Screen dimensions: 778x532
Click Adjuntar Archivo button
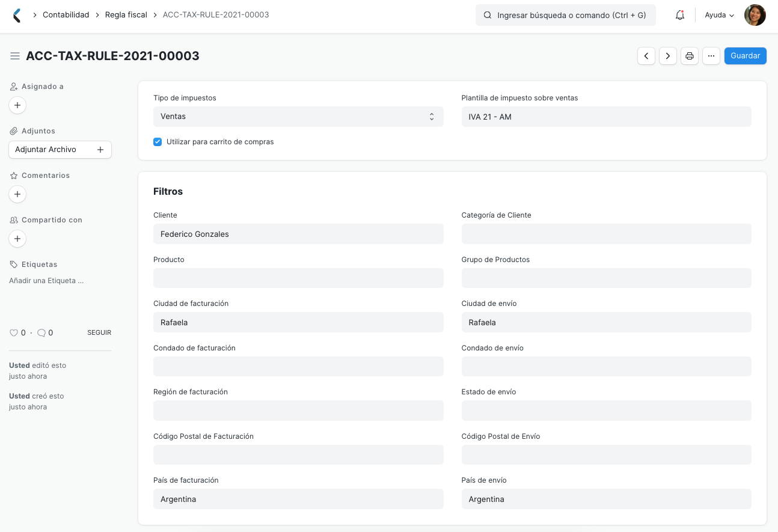60,150
